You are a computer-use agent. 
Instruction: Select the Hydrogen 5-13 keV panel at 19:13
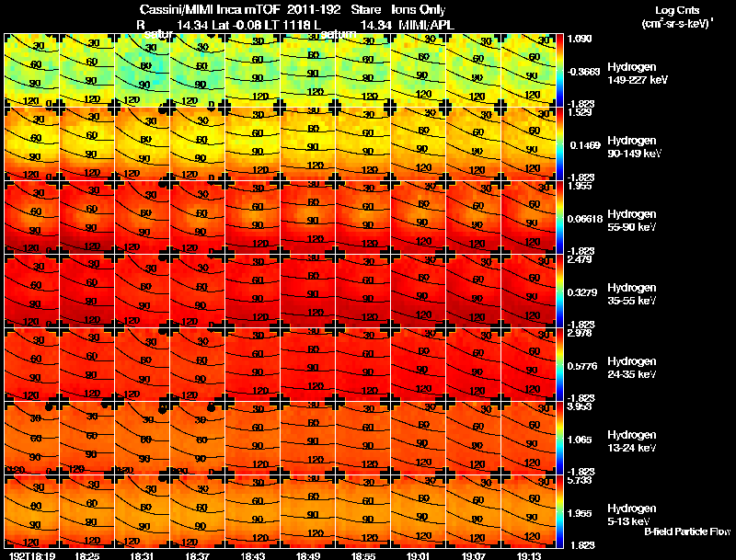(x=528, y=511)
